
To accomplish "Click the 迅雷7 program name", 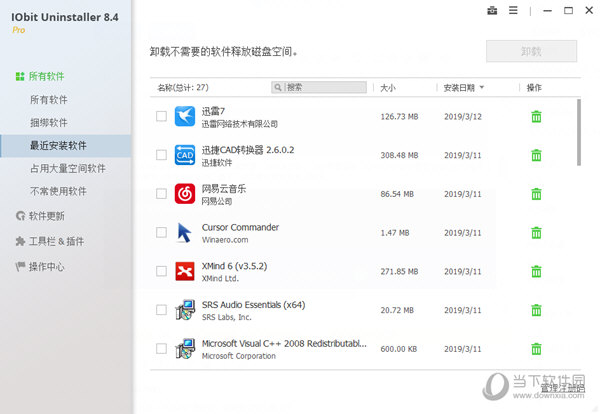I will (x=213, y=111).
